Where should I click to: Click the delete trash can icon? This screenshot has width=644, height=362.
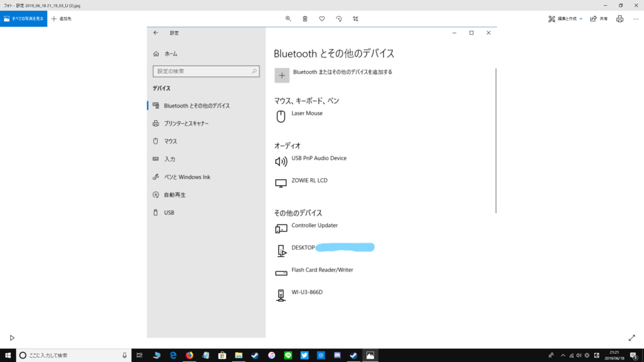(305, 19)
